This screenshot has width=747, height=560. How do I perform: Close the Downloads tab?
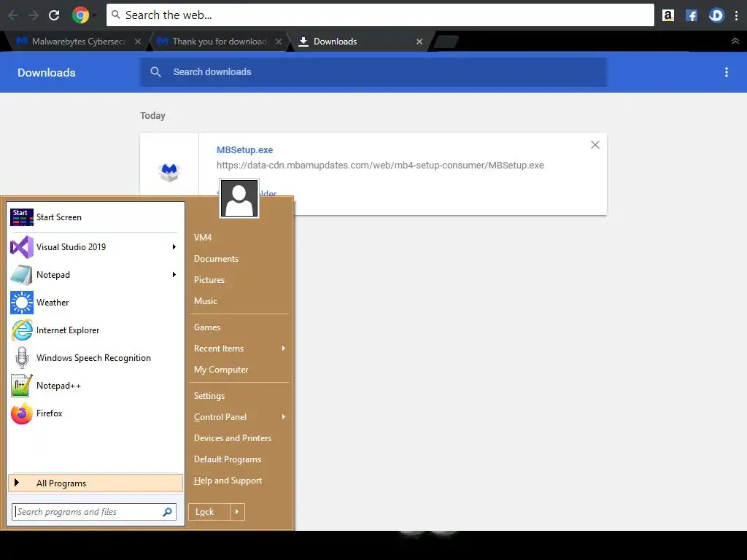419,42
